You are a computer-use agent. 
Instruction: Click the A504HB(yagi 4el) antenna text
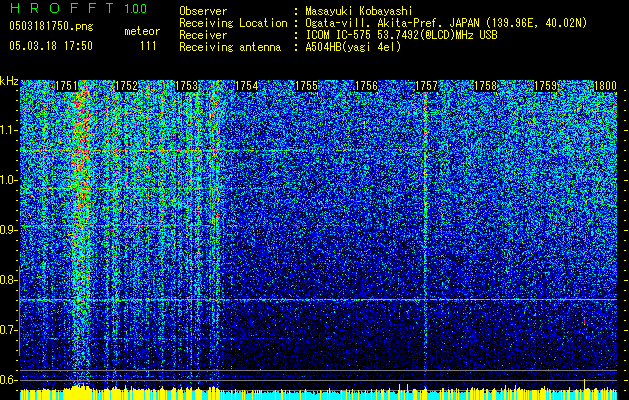pos(353,47)
